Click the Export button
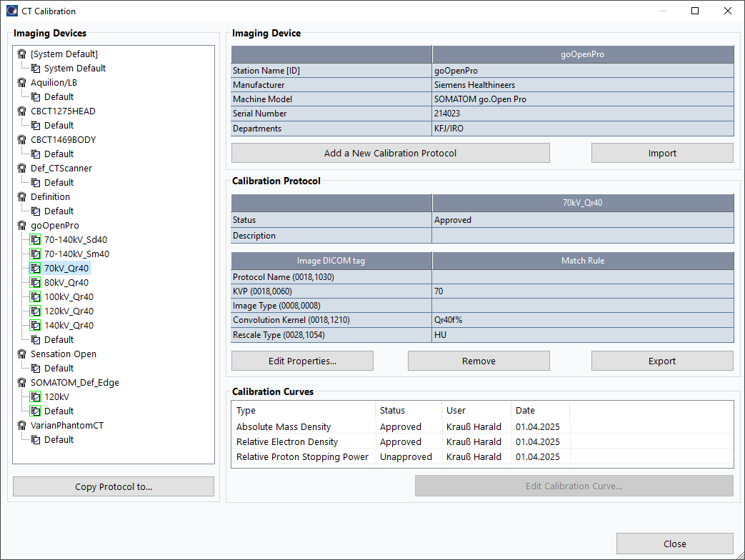745x560 pixels. pos(662,361)
